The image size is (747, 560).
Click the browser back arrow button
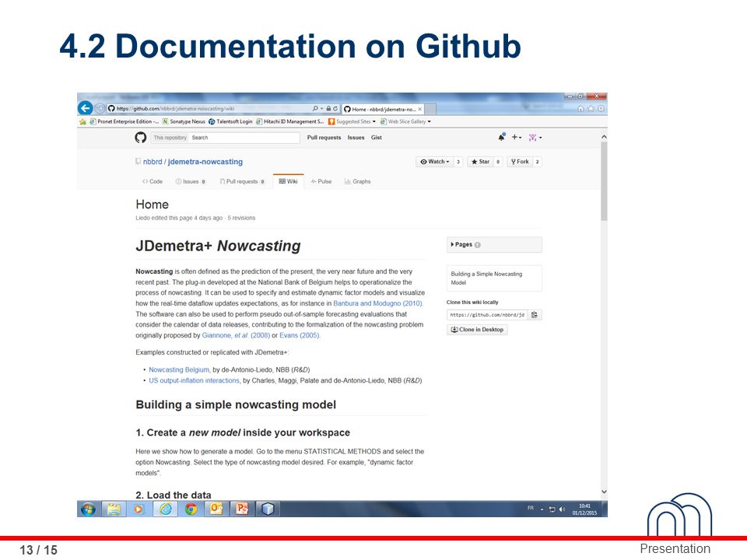[86, 108]
